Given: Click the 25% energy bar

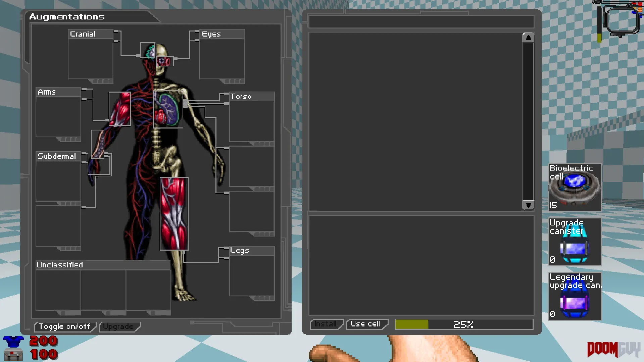Looking at the screenshot, I should [464, 324].
